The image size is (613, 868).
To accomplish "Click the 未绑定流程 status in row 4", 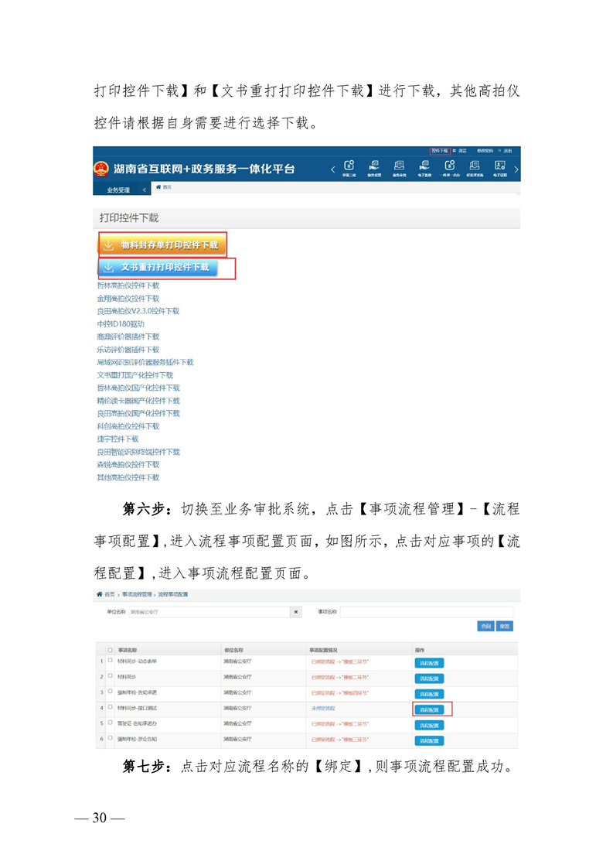I will point(323,708).
